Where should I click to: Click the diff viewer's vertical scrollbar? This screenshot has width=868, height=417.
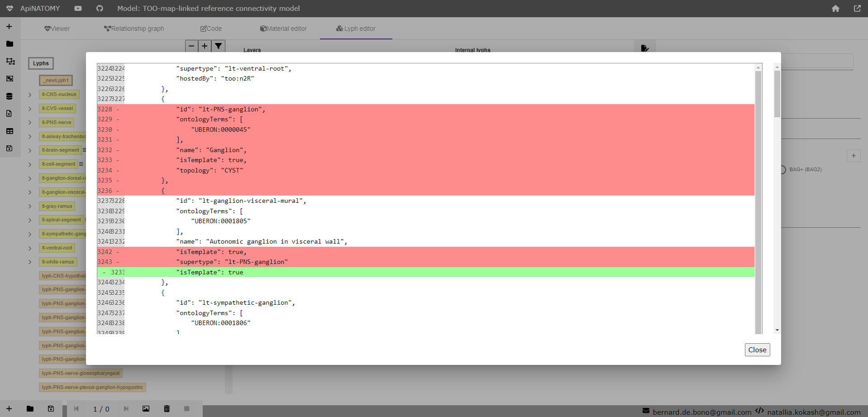(758, 199)
